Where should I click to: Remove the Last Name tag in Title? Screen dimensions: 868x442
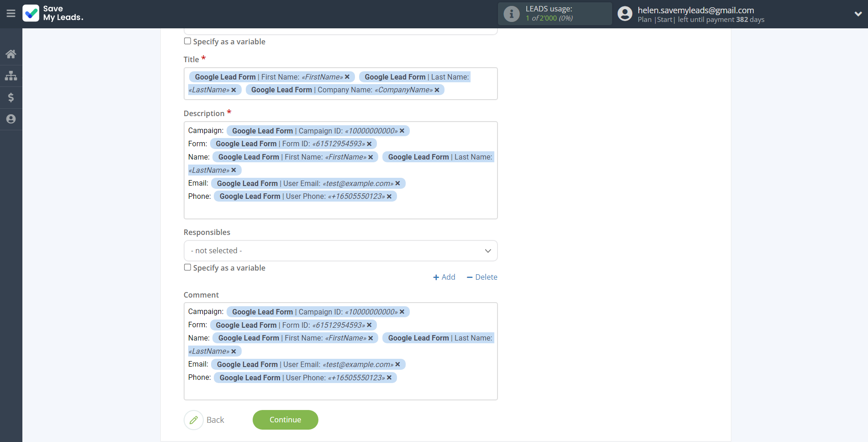click(233, 90)
